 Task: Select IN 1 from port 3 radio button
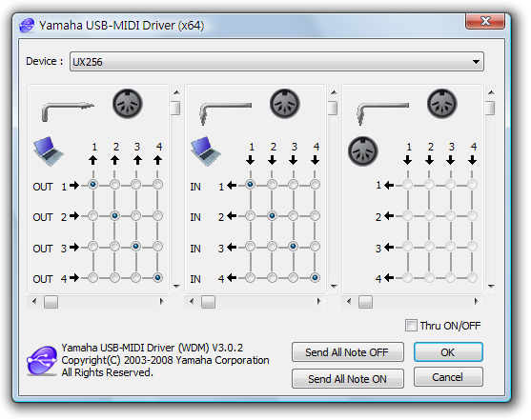294,185
